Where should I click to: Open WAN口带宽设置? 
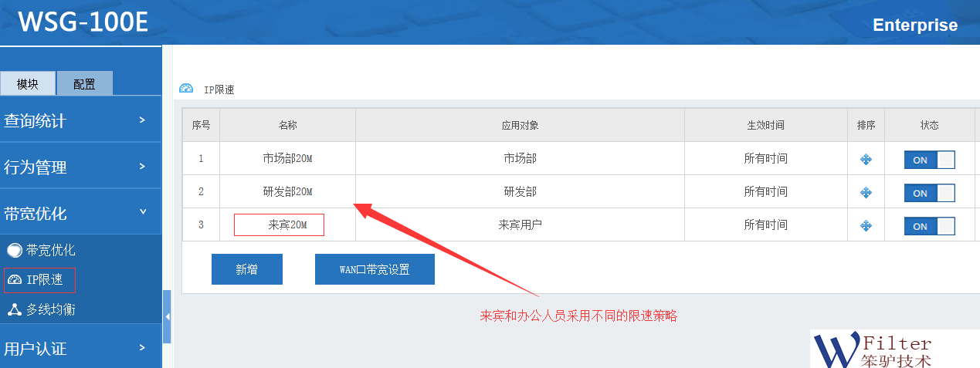375,269
